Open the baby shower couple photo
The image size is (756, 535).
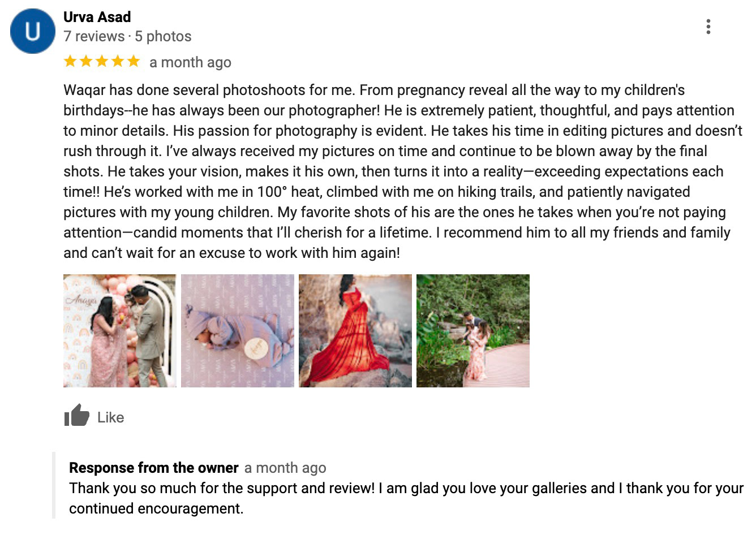tap(120, 331)
